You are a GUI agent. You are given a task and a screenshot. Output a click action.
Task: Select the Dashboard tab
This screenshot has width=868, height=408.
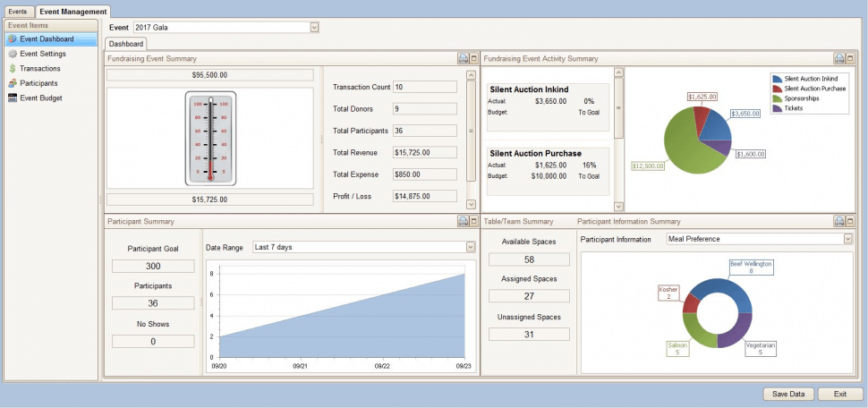pos(127,43)
